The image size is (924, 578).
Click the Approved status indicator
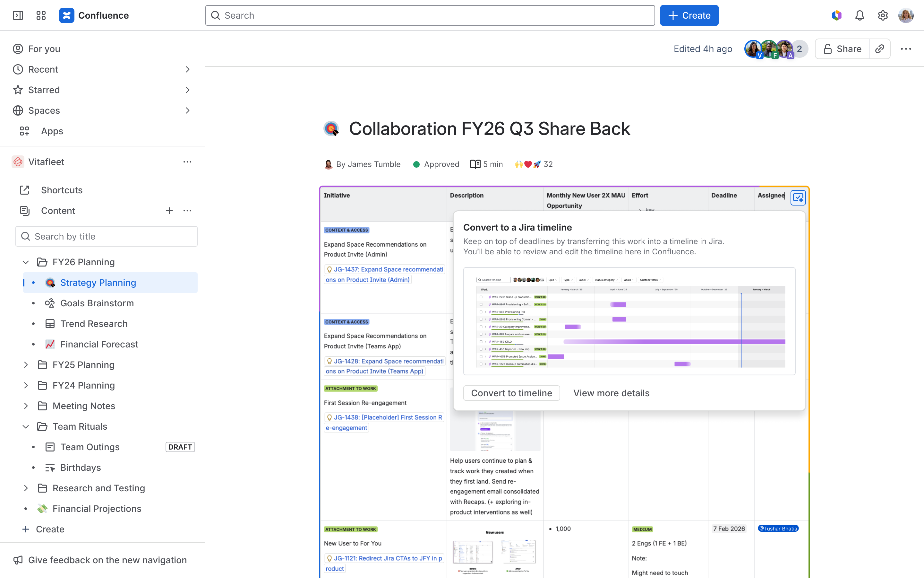pyautogui.click(x=436, y=164)
